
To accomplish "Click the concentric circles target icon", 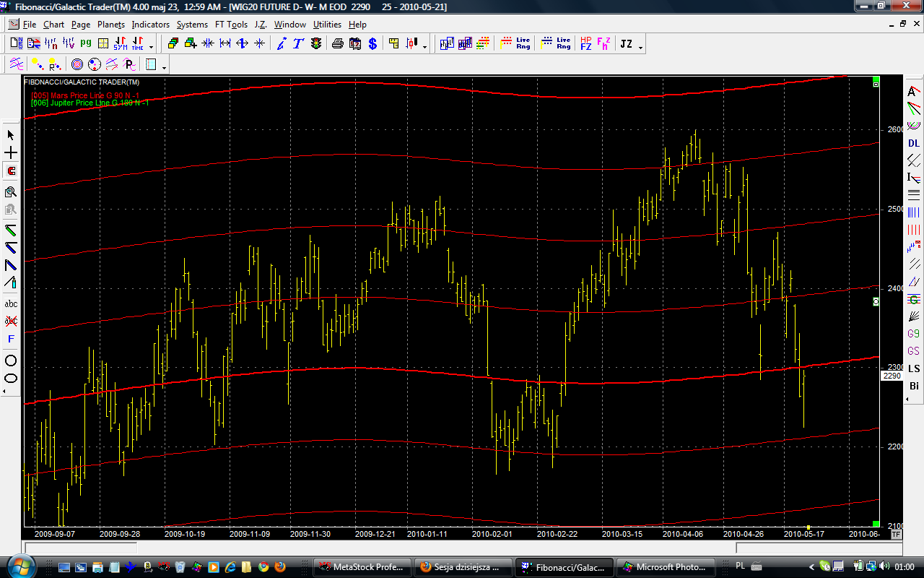I will coord(77,64).
